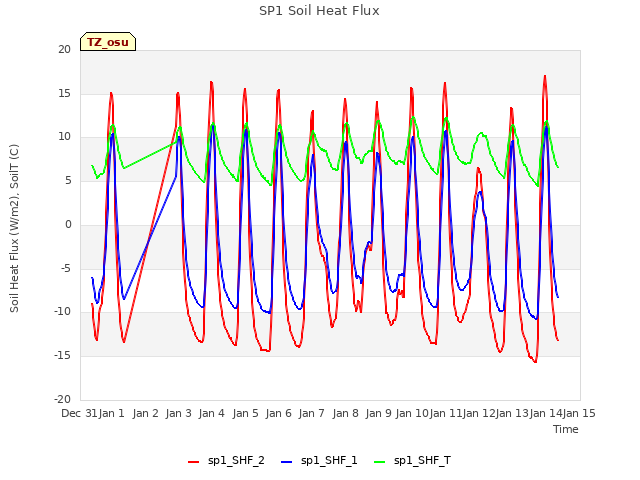Click the 20 y-axis tick label
This screenshot has width=640, height=480.
64,50
